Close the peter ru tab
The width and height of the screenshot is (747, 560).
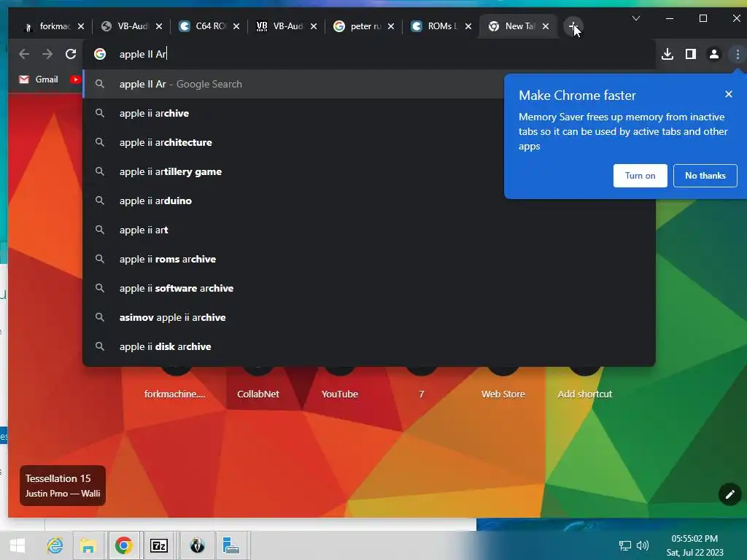click(391, 26)
